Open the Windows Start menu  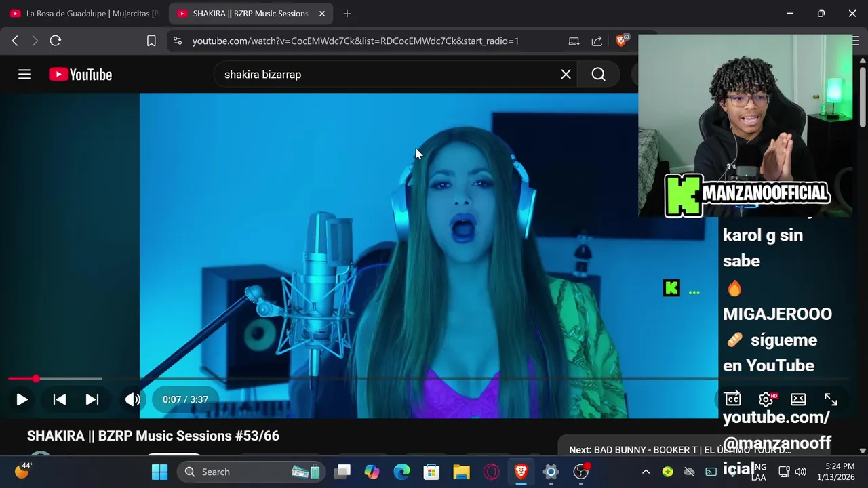point(159,472)
